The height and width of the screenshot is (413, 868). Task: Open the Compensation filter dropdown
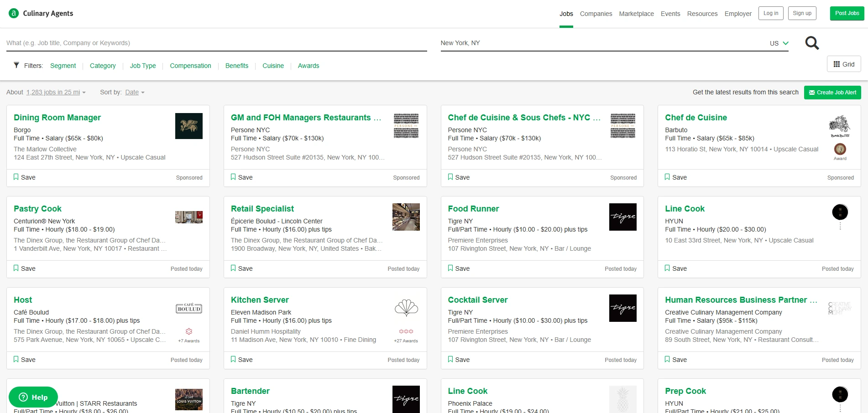coord(190,66)
